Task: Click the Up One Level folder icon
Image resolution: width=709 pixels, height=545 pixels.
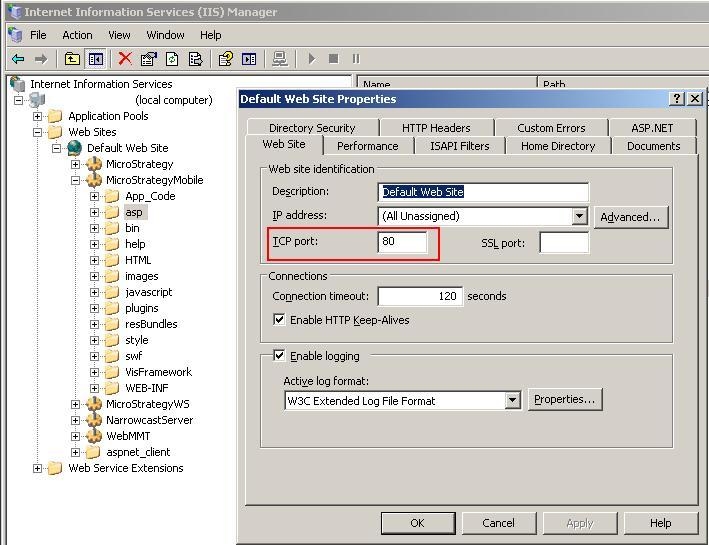Action: [x=73, y=59]
